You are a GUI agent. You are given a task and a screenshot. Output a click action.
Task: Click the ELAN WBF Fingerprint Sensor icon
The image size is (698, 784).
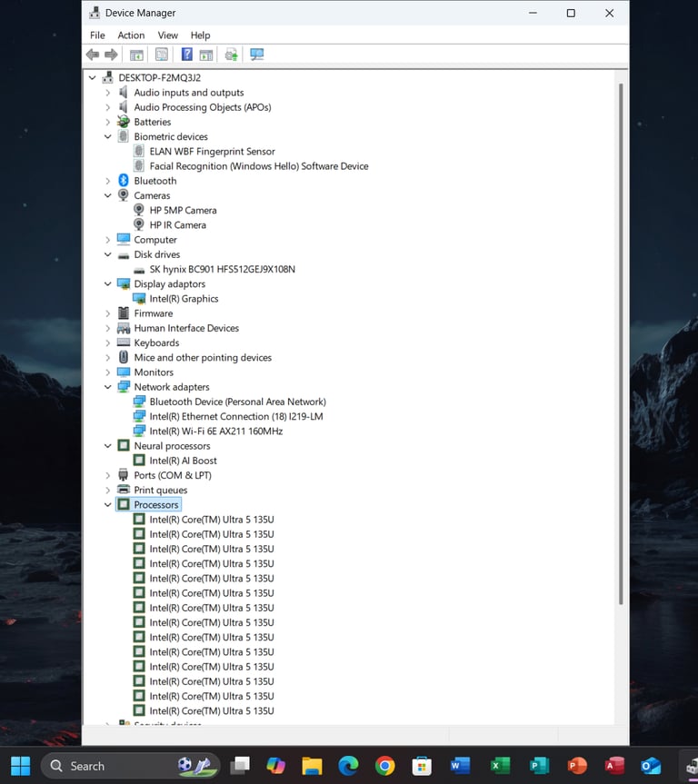click(139, 151)
